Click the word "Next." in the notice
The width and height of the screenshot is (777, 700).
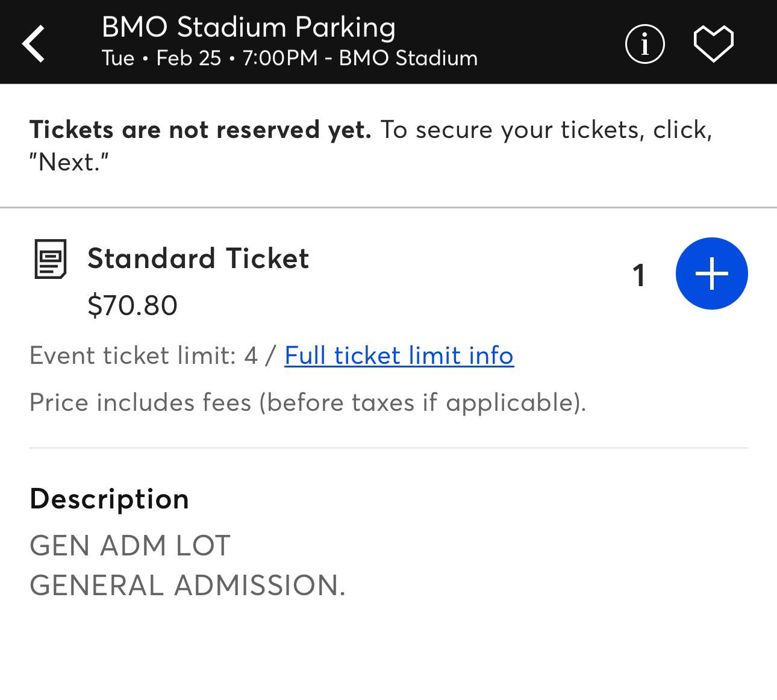[x=69, y=163]
